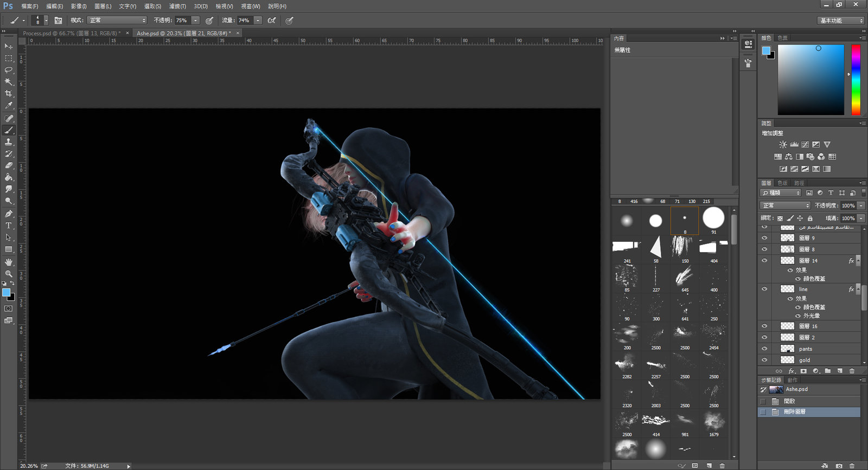
Task: Open the layer filter 種類 dropdown
Action: [x=781, y=192]
